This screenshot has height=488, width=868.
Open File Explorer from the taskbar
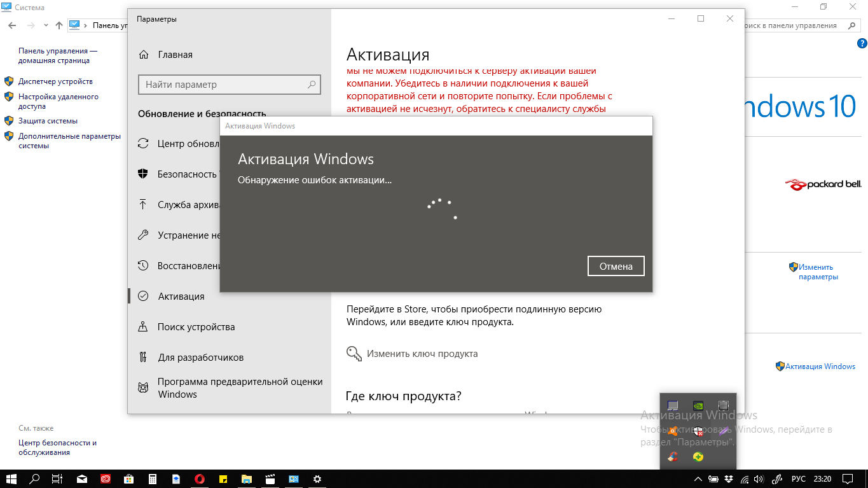247,478
